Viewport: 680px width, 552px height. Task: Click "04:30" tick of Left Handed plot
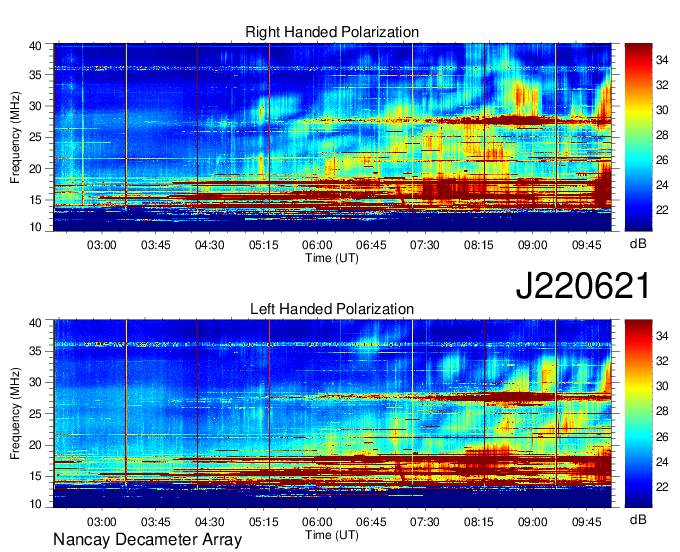pyautogui.click(x=209, y=522)
